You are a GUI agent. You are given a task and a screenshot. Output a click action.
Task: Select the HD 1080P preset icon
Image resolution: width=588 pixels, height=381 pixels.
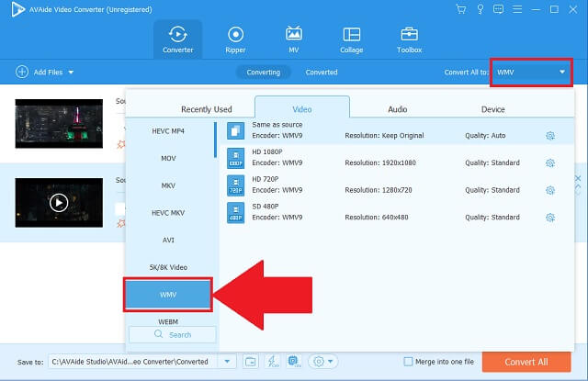pyautogui.click(x=235, y=158)
